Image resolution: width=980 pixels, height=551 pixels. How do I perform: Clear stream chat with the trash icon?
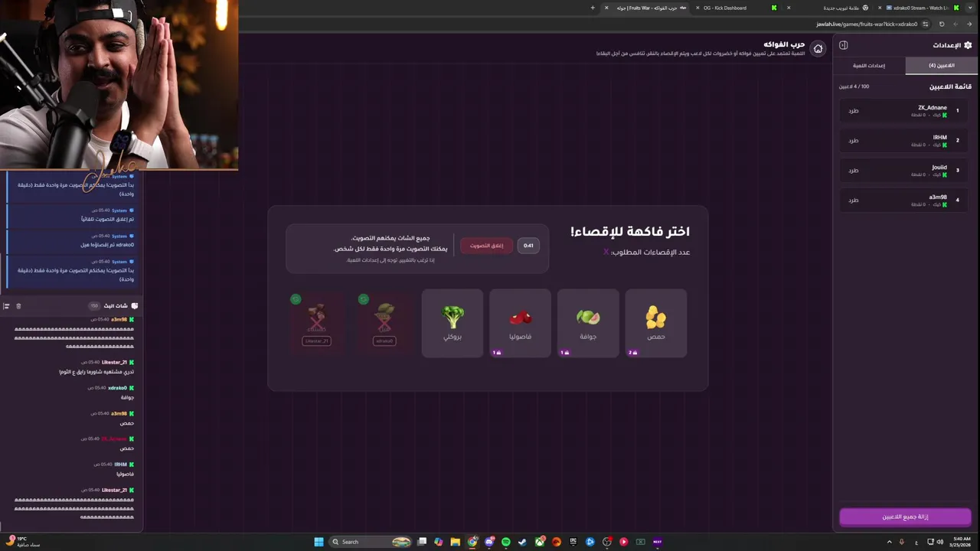pos(18,306)
